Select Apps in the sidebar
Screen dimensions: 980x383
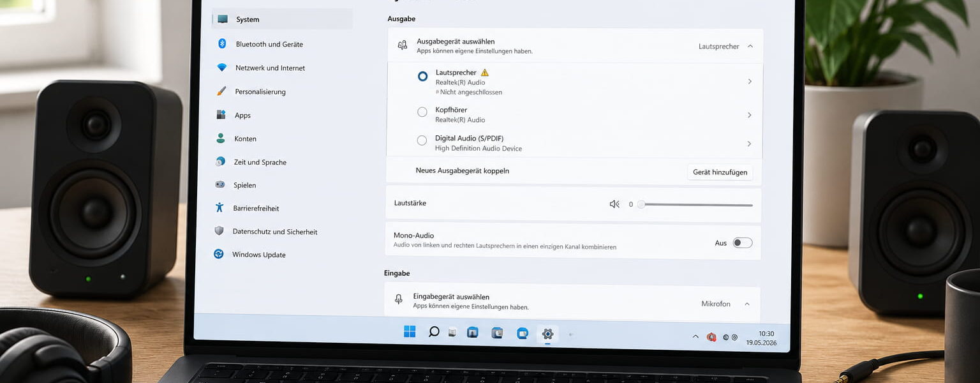click(242, 116)
